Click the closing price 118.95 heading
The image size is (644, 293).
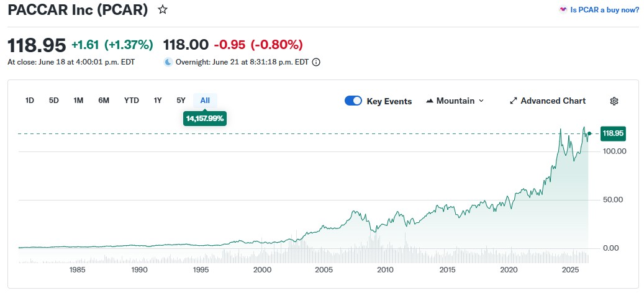(x=37, y=45)
